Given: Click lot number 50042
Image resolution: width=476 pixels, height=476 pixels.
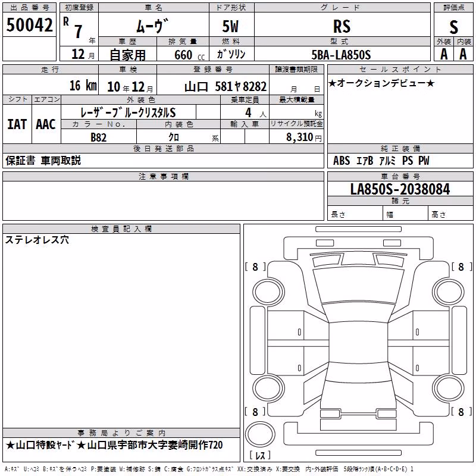Looking at the screenshot, I should (29, 25).
